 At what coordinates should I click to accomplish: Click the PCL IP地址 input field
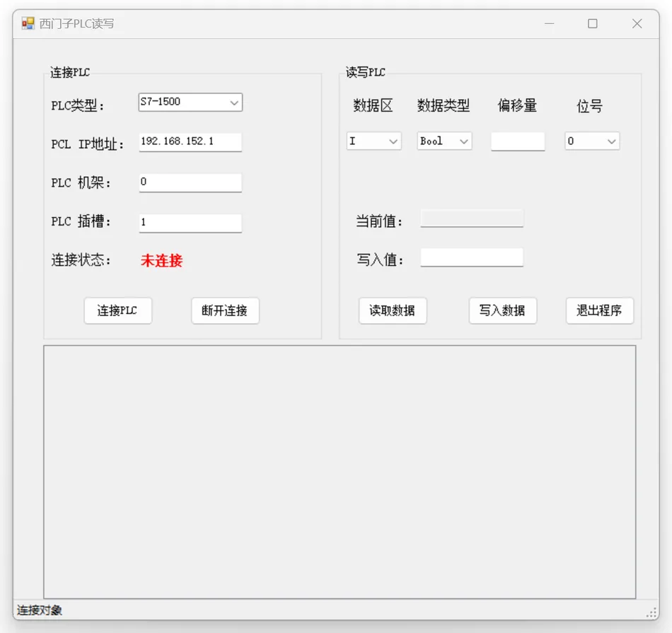190,142
